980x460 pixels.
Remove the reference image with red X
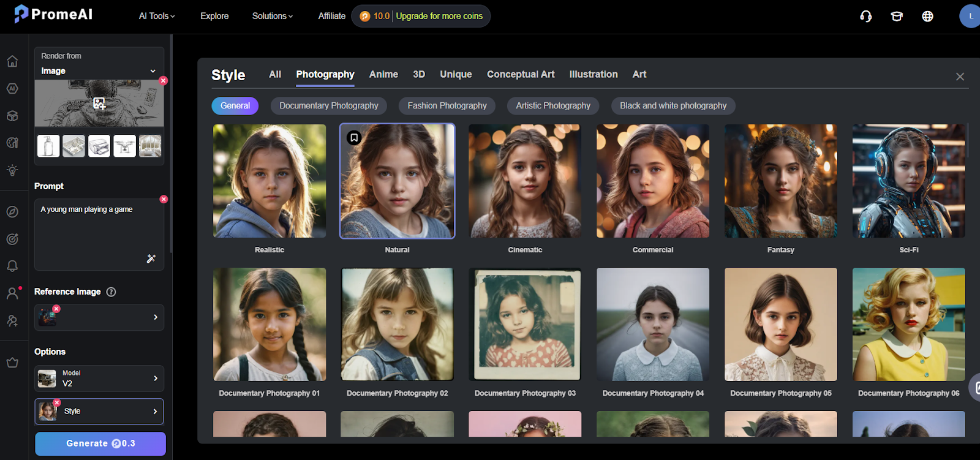coord(56,309)
